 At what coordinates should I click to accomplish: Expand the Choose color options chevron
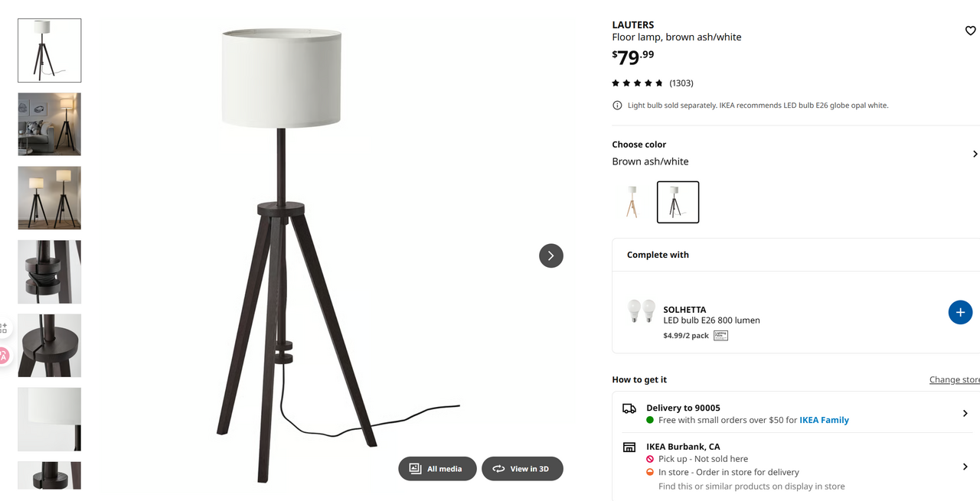click(975, 154)
